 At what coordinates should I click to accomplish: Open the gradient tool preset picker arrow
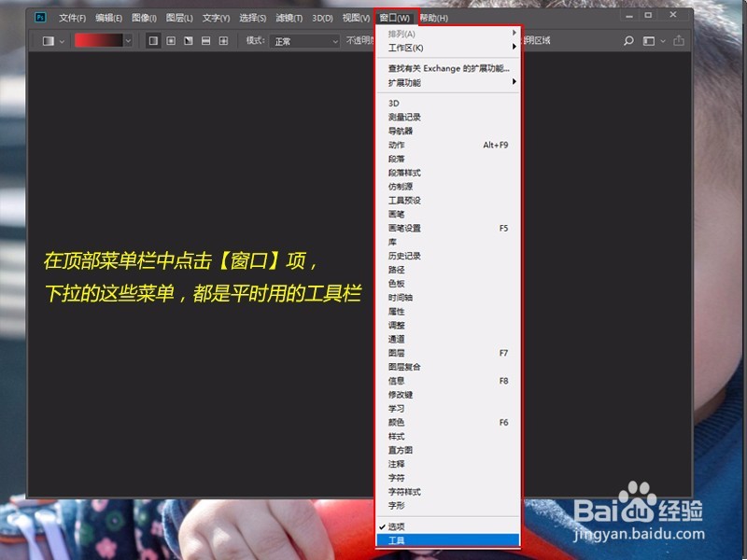tap(62, 41)
